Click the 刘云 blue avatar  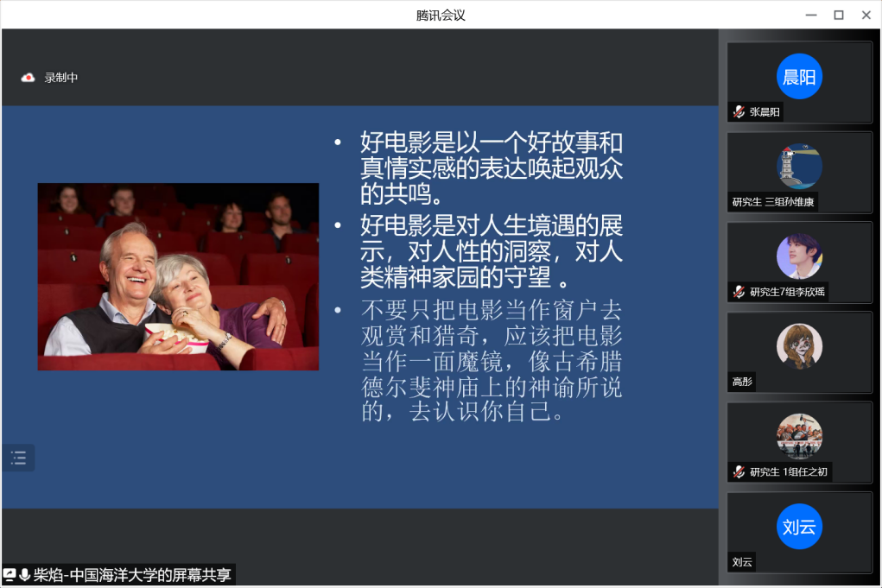799,526
